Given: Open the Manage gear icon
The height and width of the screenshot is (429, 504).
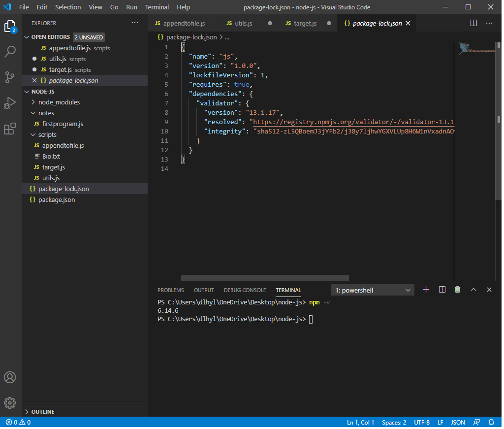Looking at the screenshot, I should point(10,403).
